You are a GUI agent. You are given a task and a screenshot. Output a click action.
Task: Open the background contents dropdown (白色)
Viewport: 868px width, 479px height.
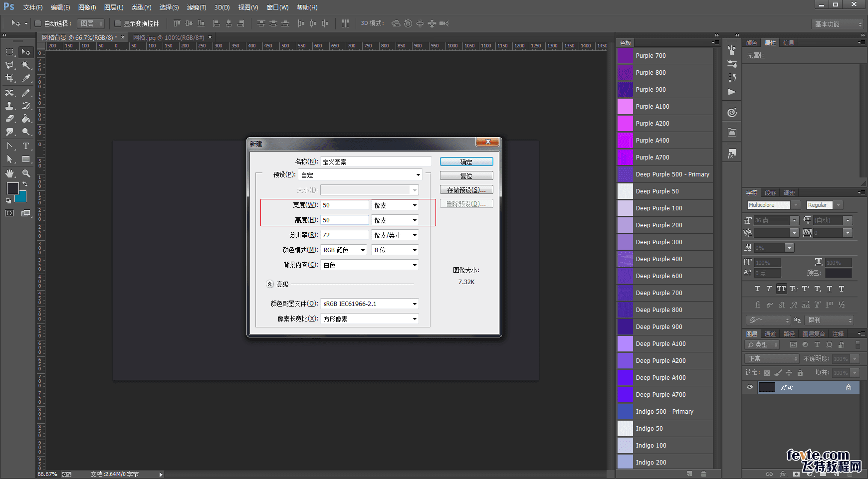[369, 265]
